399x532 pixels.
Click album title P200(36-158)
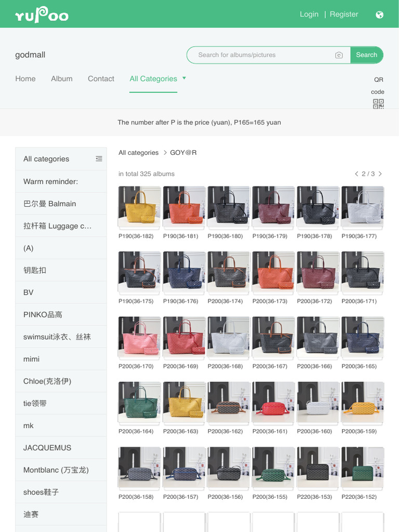(136, 497)
